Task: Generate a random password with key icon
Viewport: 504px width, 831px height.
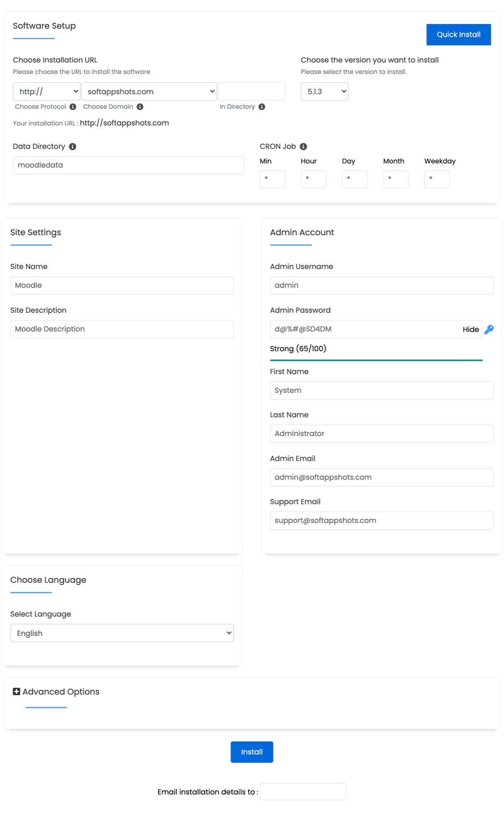Action: tap(489, 329)
